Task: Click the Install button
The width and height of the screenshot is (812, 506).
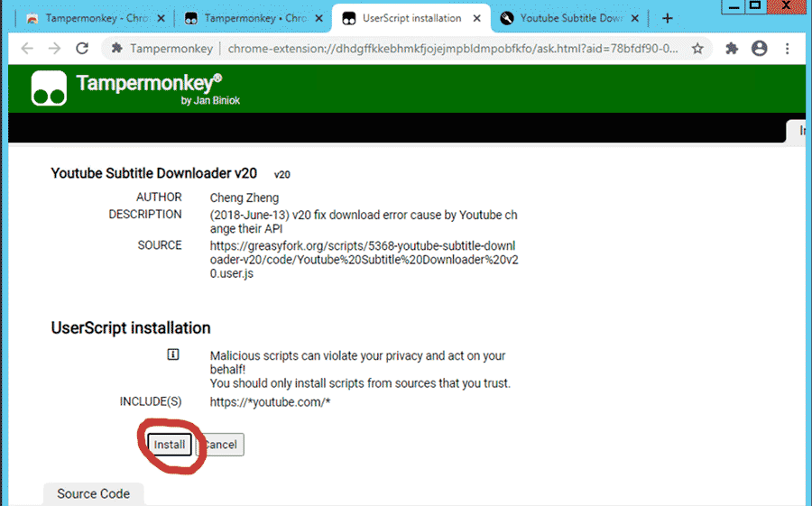Action: coord(170,445)
